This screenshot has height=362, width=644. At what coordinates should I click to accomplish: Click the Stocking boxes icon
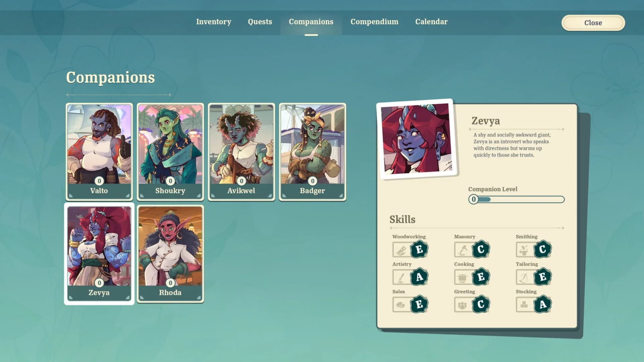(525, 304)
